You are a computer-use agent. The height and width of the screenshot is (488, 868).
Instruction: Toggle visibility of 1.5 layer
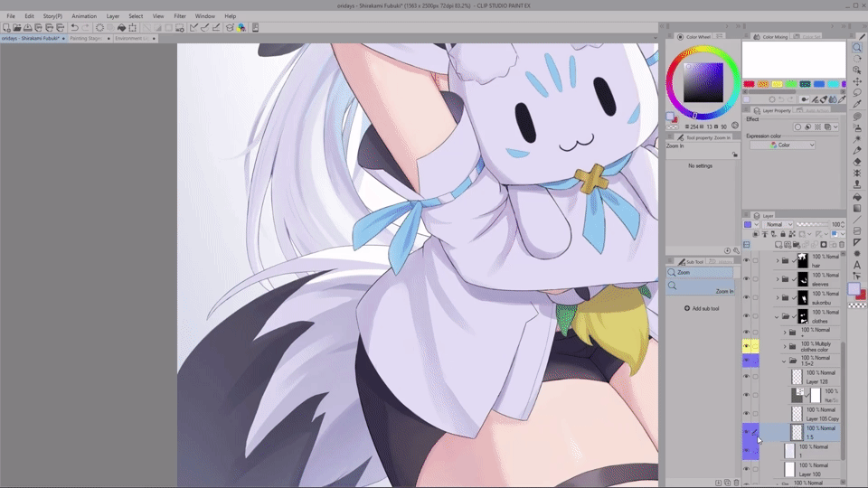(x=746, y=432)
